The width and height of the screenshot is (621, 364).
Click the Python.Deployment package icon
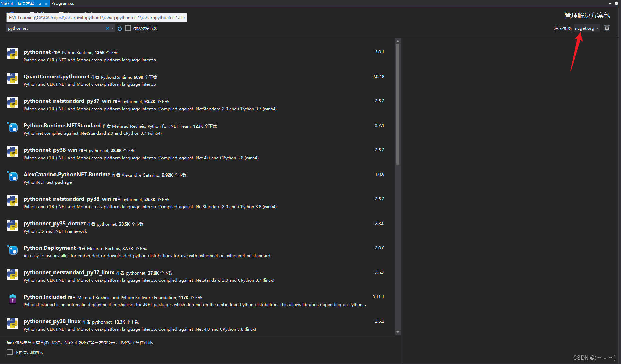[x=13, y=250]
